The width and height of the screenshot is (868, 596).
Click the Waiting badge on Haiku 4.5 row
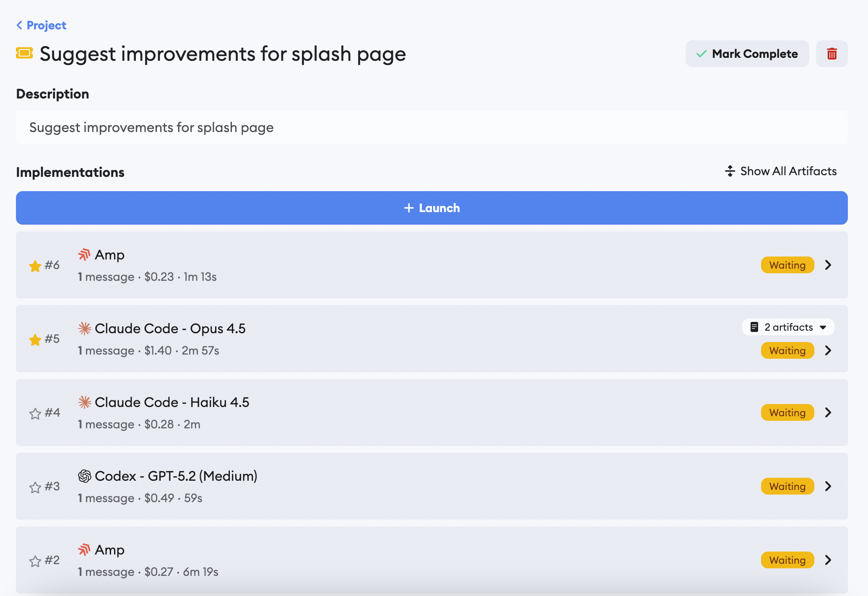[x=787, y=412]
